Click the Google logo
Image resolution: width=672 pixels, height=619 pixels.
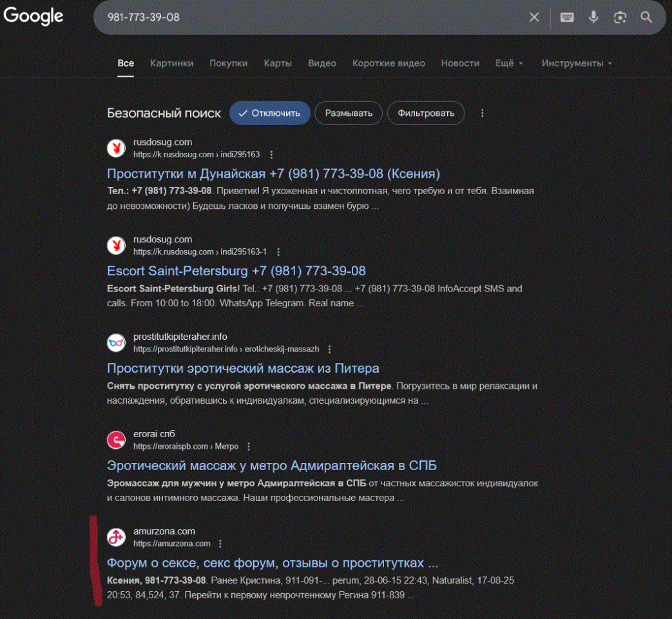click(34, 17)
